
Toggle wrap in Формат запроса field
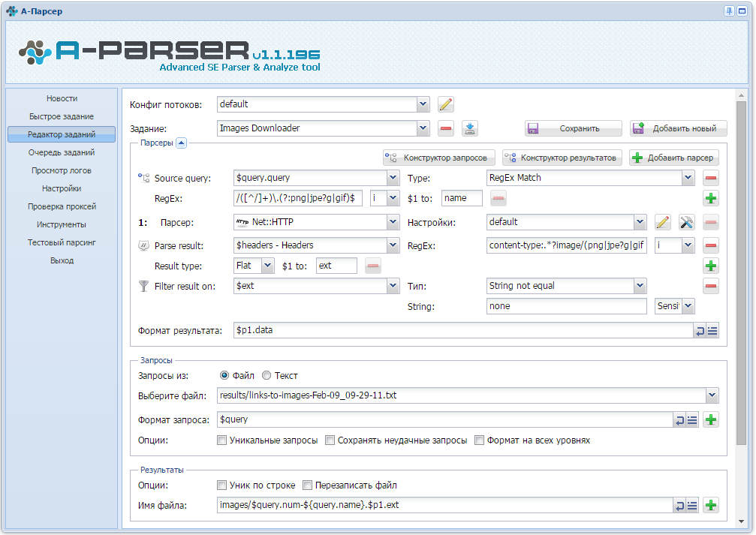coord(680,419)
